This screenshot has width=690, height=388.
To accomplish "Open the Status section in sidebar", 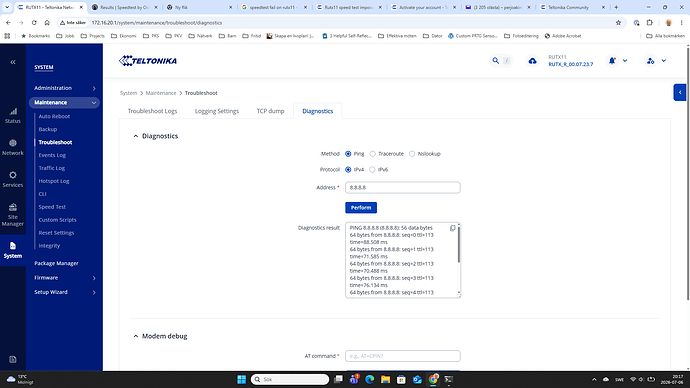I will point(13,116).
